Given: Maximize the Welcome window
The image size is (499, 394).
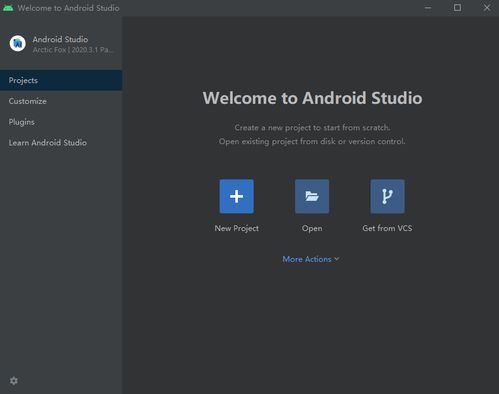Looking at the screenshot, I should (x=457, y=8).
